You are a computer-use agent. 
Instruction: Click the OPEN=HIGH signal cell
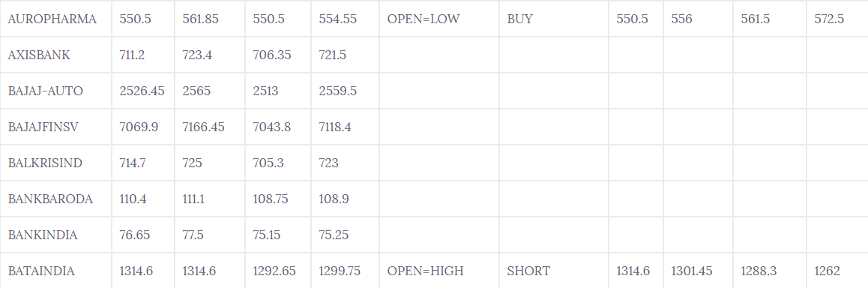[439, 271]
